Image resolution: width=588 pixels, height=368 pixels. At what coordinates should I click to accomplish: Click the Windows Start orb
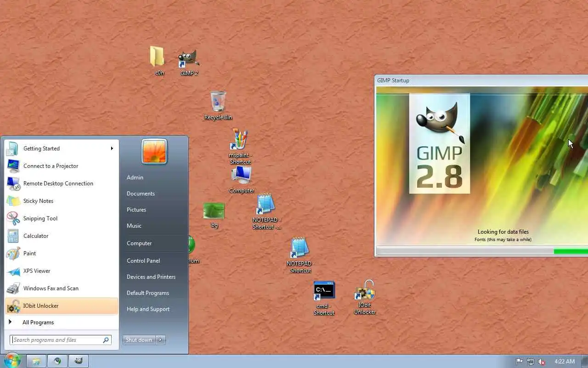12,361
